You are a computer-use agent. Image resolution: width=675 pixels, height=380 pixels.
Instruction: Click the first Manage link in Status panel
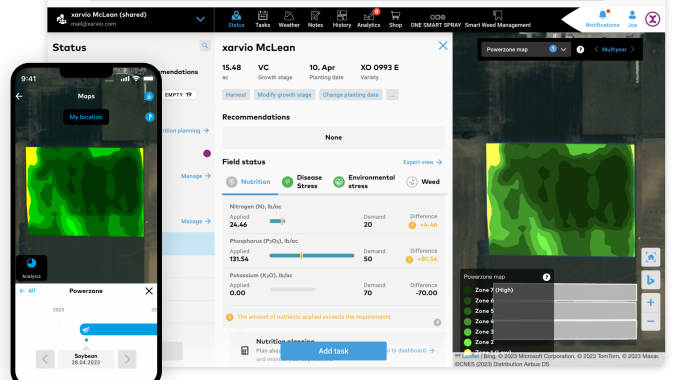(x=196, y=176)
